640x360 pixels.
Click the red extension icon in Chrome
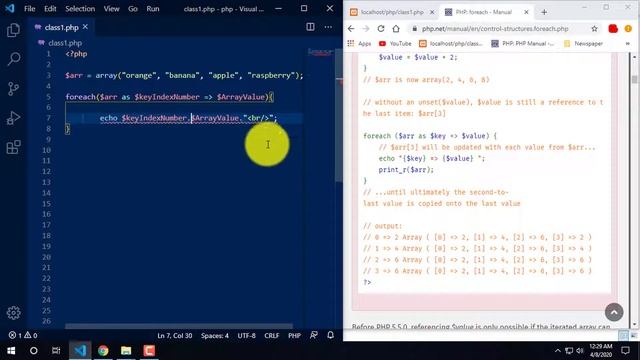click(x=613, y=29)
